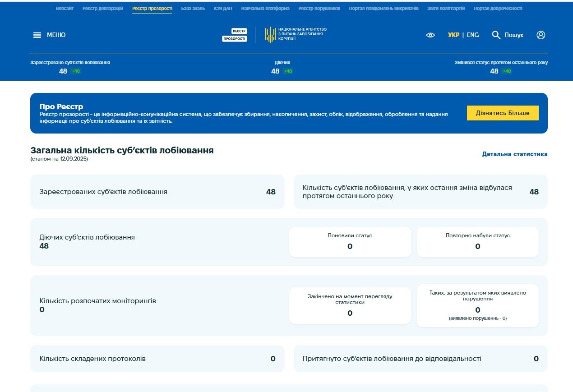The width and height of the screenshot is (573, 392).
Task: Open the user account profile icon
Action: tap(541, 35)
